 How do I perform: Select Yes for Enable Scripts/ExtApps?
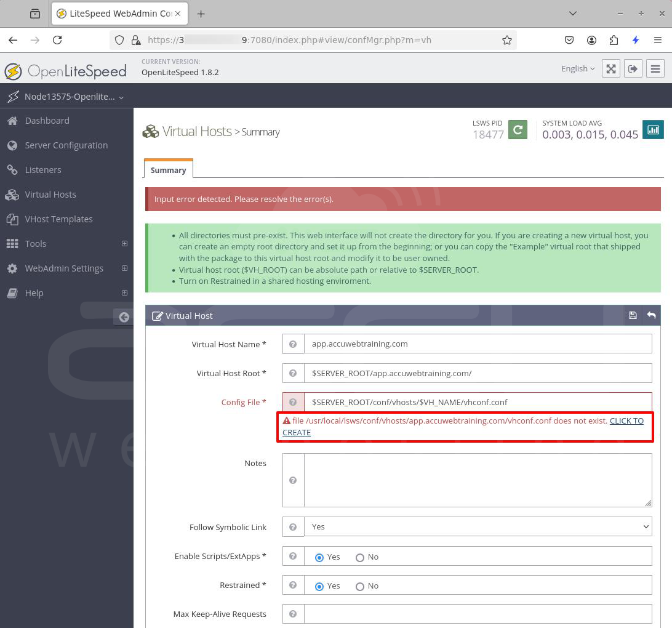pos(319,558)
